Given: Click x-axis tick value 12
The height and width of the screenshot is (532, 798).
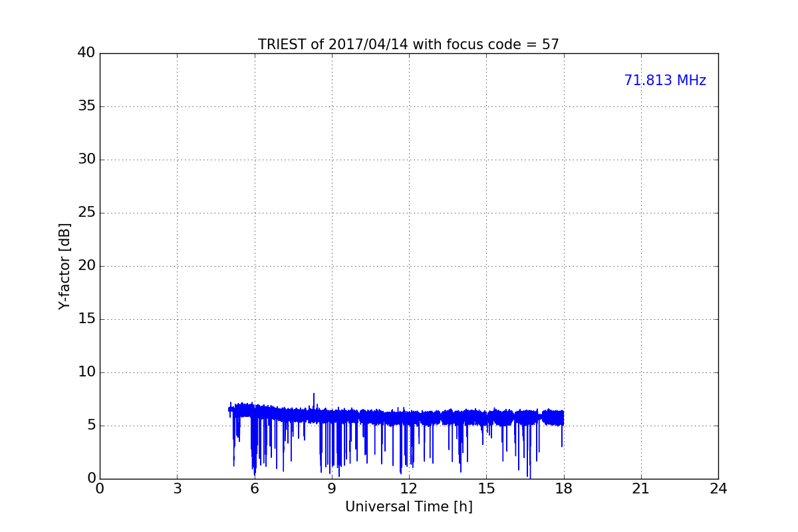Looking at the screenshot, I should (409, 489).
